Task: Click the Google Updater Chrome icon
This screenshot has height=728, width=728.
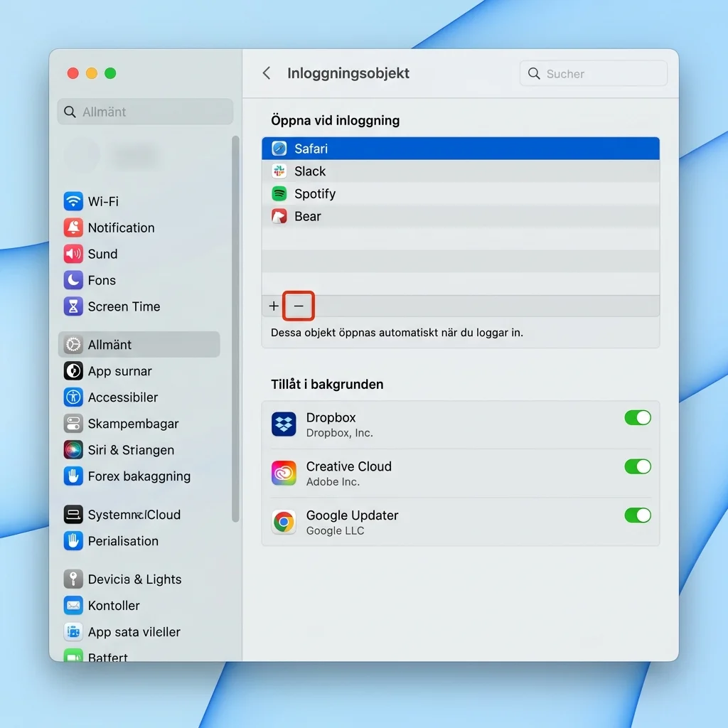Action: 284,523
